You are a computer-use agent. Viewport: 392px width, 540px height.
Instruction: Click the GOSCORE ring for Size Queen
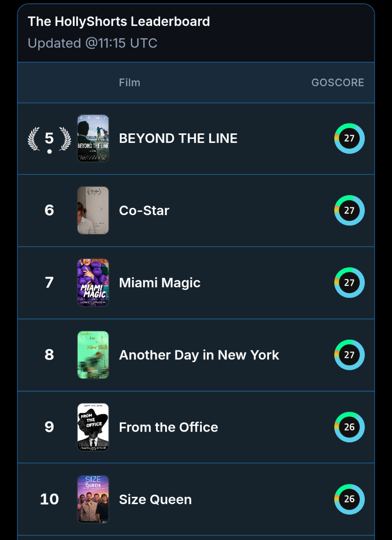tap(349, 499)
